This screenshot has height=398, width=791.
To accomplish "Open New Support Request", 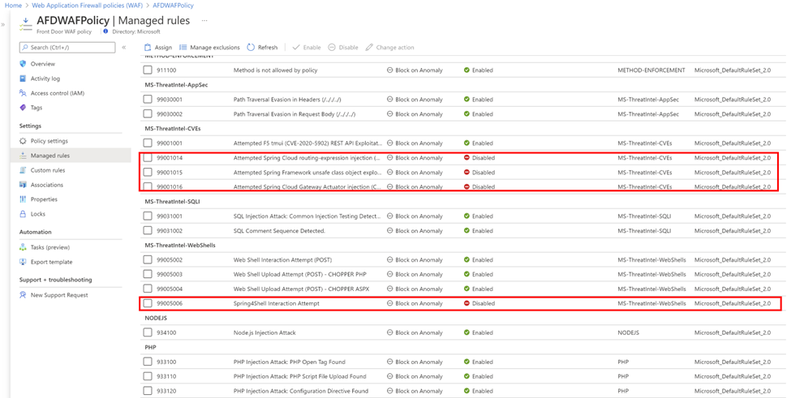I will (53, 295).
